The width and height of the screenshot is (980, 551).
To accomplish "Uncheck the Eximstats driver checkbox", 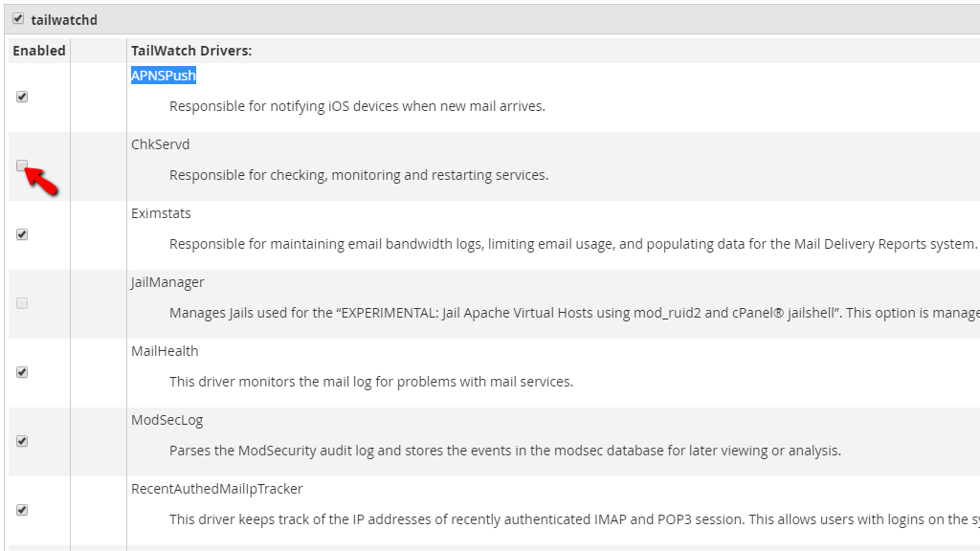I will pos(22,234).
